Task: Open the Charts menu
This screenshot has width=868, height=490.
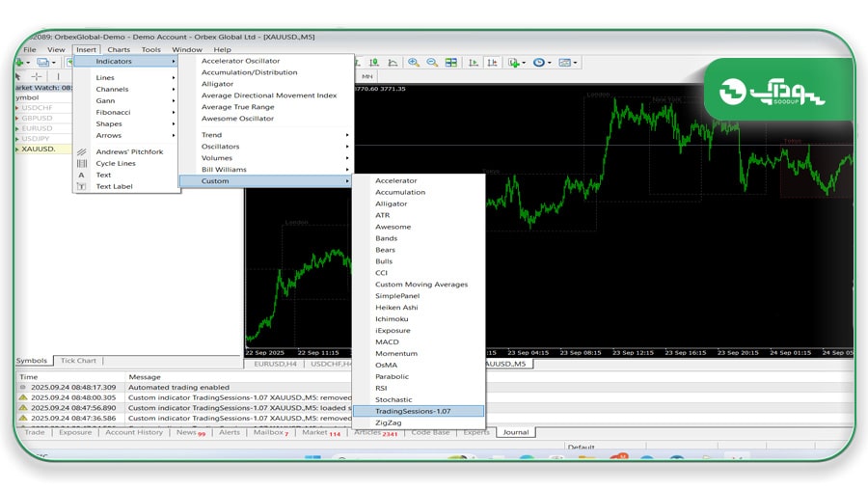Action: (x=119, y=49)
